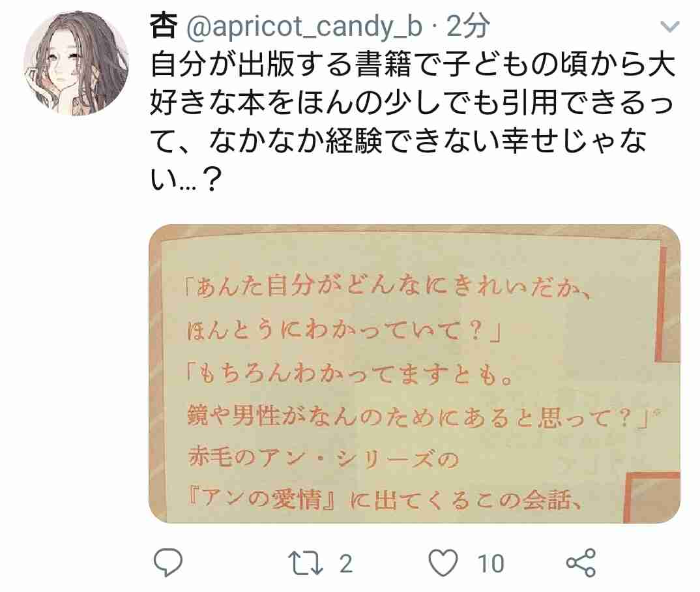Tap the final tweet line い…？
The width and height of the screenshot is (700, 592).
pos(186,179)
